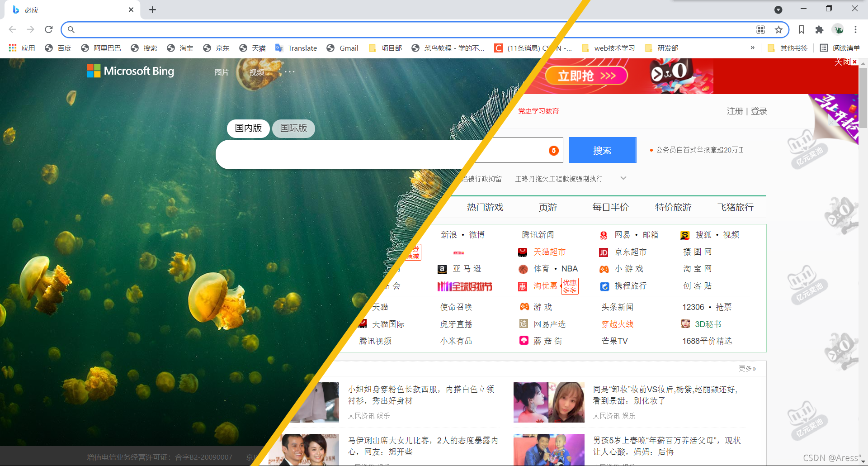Click the Microsoft Bing logo
Viewport: 868px width, 466px height.
click(131, 71)
